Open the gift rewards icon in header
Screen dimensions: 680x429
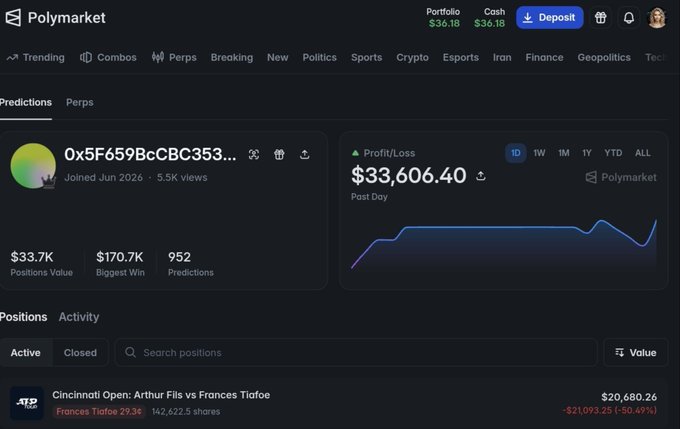(600, 18)
